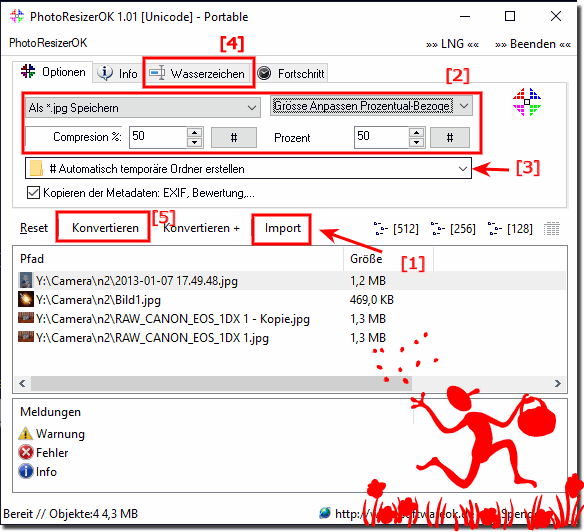Image resolution: width=584 pixels, height=532 pixels.
Task: Click the blue Info message icon
Action: click(x=26, y=472)
